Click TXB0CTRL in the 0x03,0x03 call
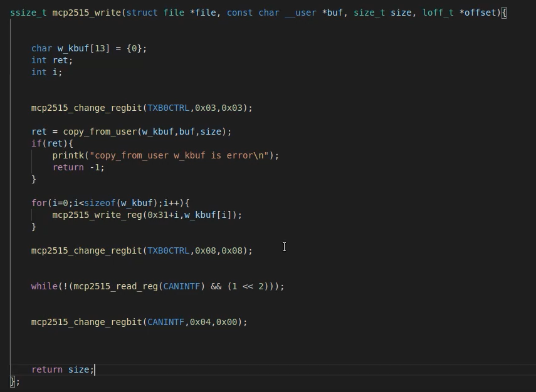Image resolution: width=536 pixels, height=392 pixels. tap(168, 108)
